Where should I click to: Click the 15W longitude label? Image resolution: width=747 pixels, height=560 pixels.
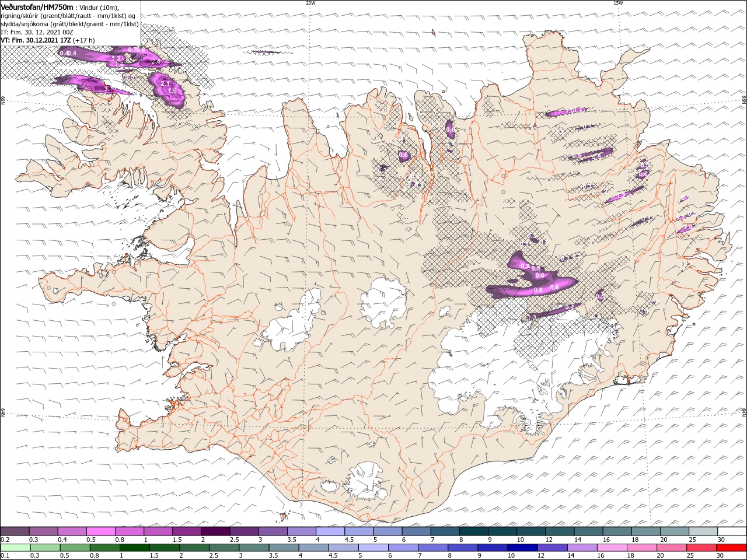618,3
